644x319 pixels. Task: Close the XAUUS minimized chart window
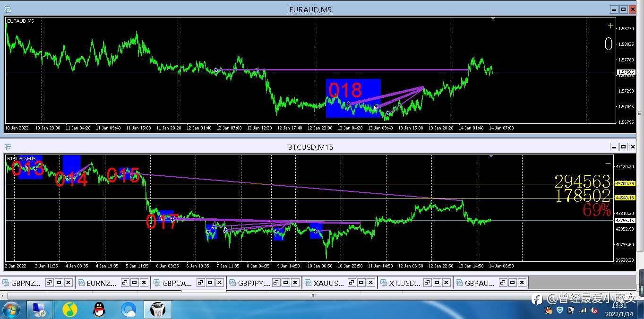coord(371,283)
